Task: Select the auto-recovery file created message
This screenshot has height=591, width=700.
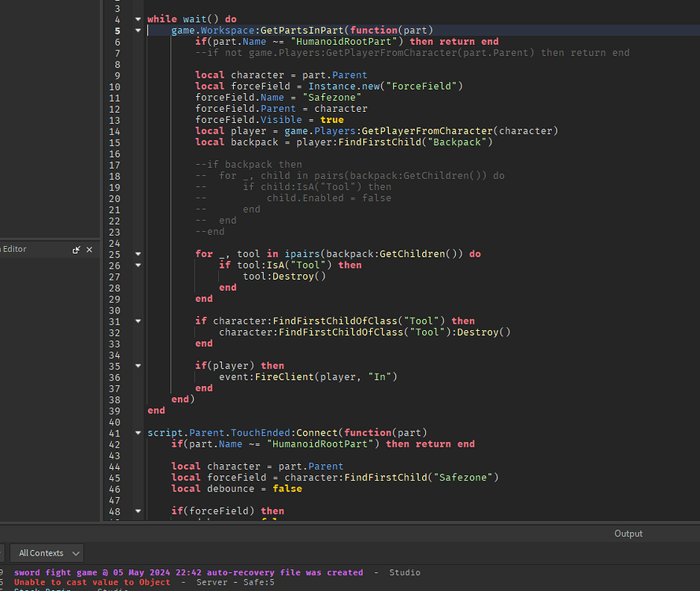Action: (x=189, y=572)
